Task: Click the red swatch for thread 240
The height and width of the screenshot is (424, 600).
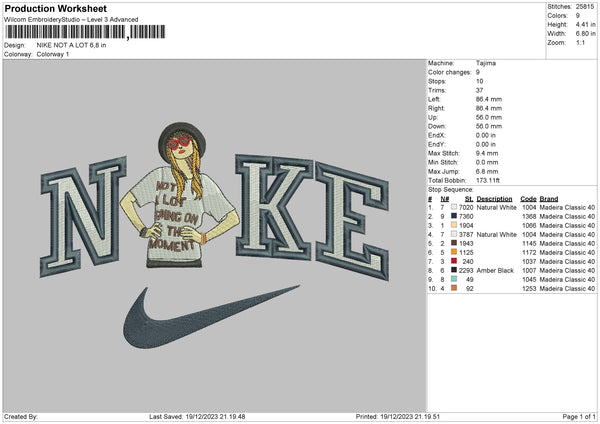Action: 454,261
